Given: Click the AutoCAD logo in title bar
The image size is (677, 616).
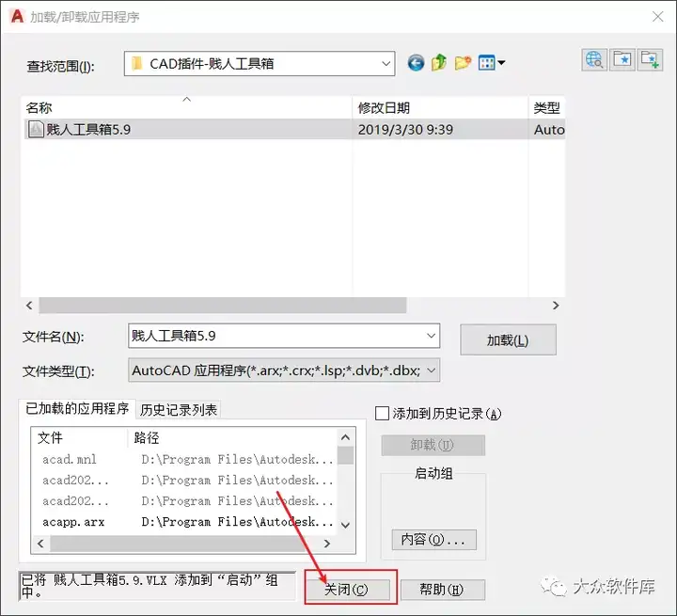Looking at the screenshot, I should pos(17,16).
